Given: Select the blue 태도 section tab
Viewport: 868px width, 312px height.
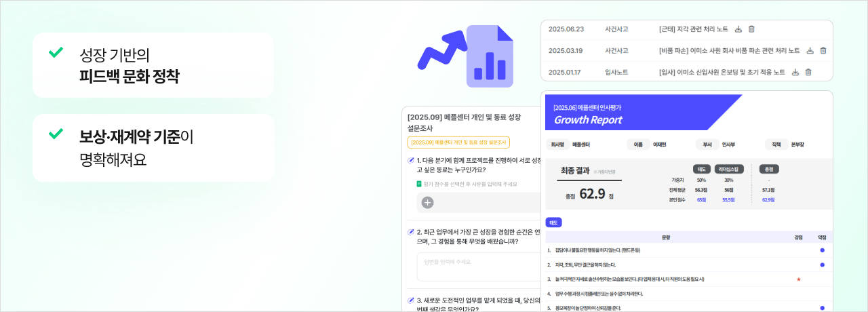Looking at the screenshot, I should coord(553,222).
